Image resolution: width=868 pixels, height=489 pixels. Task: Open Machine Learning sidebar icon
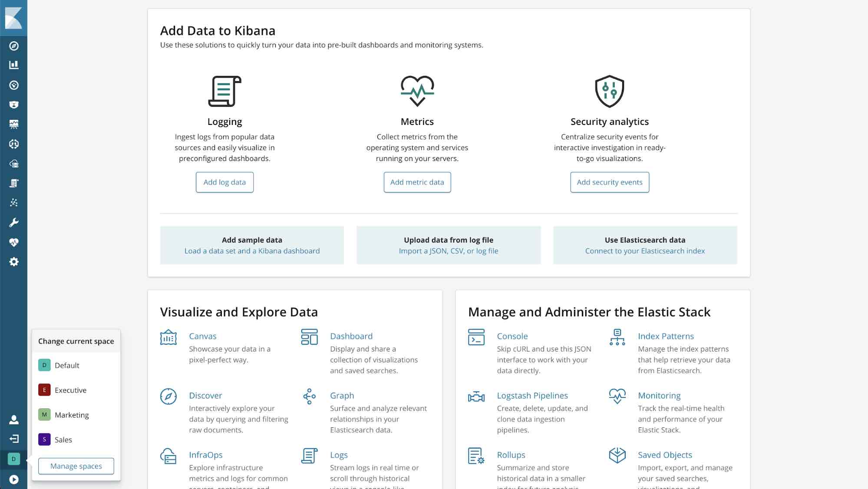(14, 144)
